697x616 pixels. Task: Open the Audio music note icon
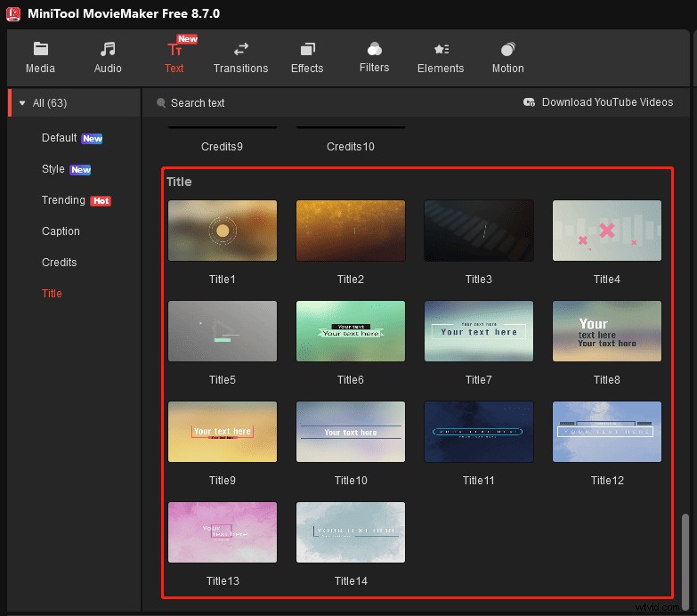pos(108,49)
